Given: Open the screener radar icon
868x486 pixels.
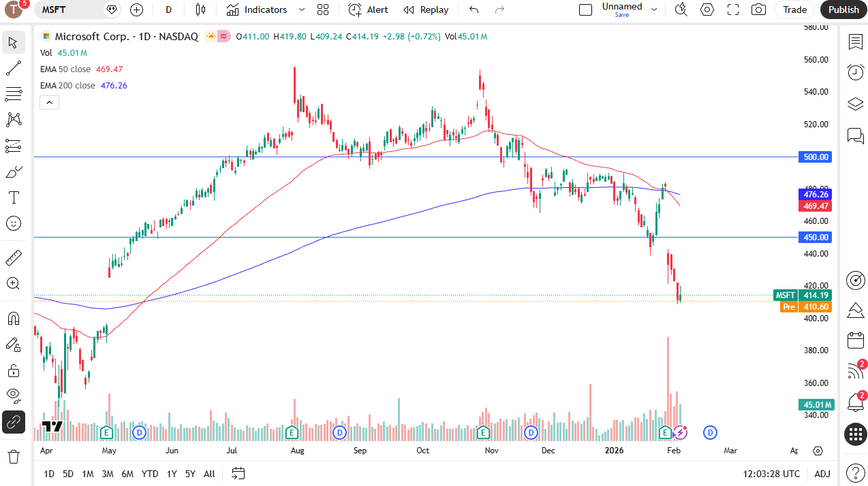Looking at the screenshot, I should [x=855, y=280].
